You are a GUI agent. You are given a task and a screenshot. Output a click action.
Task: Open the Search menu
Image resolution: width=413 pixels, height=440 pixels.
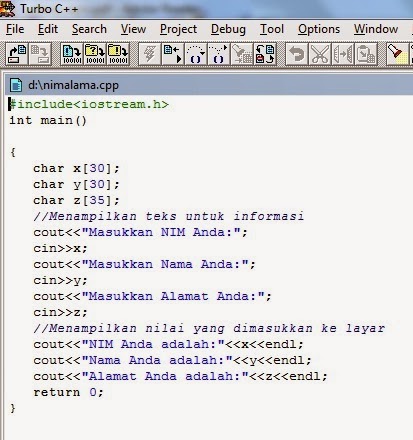tap(89, 29)
